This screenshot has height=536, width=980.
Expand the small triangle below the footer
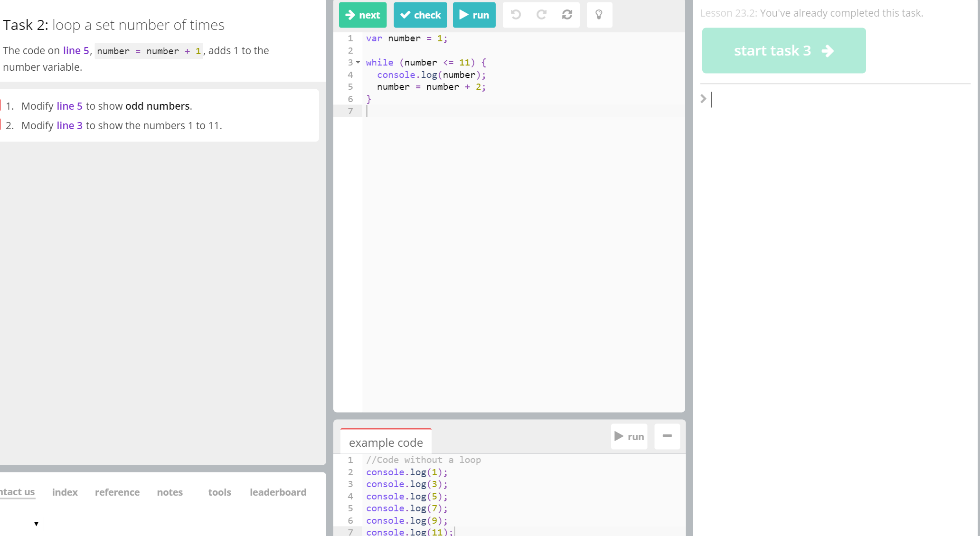[x=36, y=524]
